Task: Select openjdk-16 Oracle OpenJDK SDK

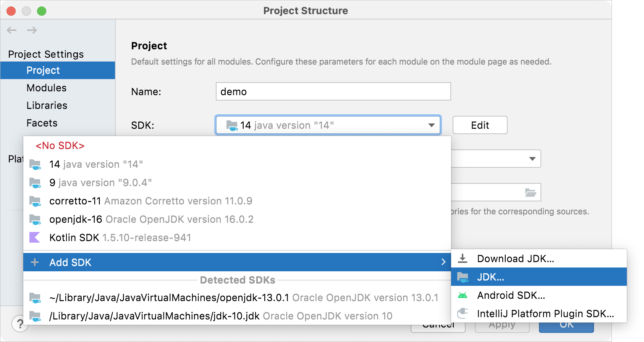Action: (x=237, y=219)
